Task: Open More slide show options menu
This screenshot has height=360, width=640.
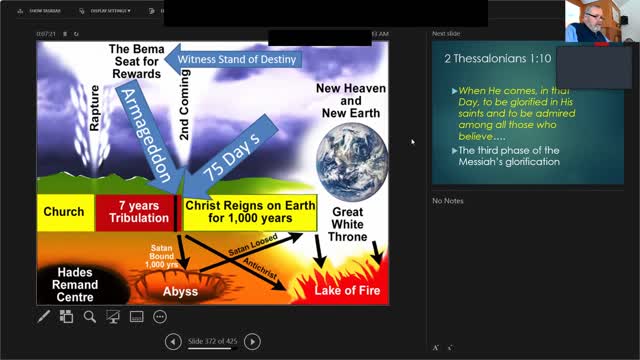Action: 160,317
